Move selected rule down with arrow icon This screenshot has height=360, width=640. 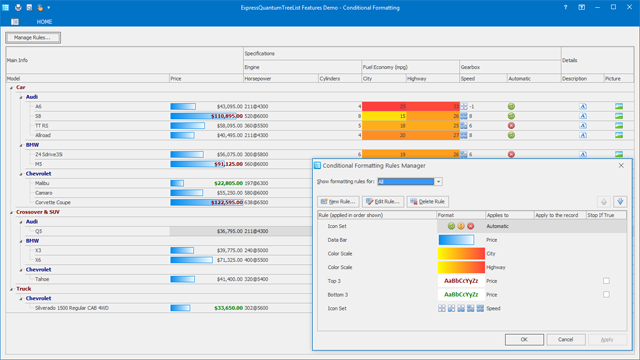[x=620, y=202]
